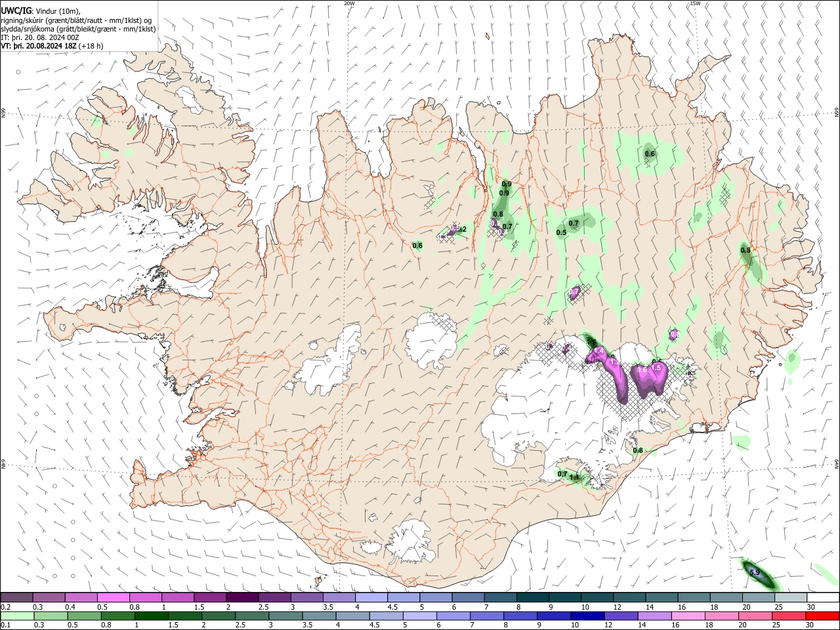
Task: Select the lavender upper swatch starting at 4
Action: (371, 597)
